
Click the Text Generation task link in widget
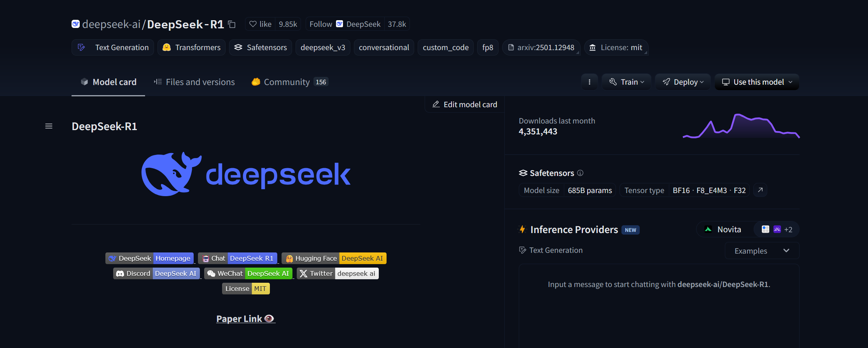[x=551, y=251]
